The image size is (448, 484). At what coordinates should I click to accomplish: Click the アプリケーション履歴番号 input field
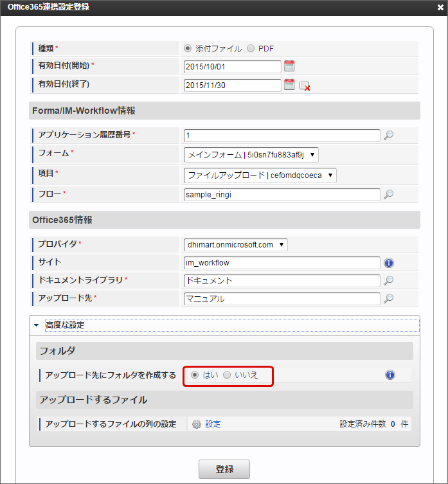(282, 136)
